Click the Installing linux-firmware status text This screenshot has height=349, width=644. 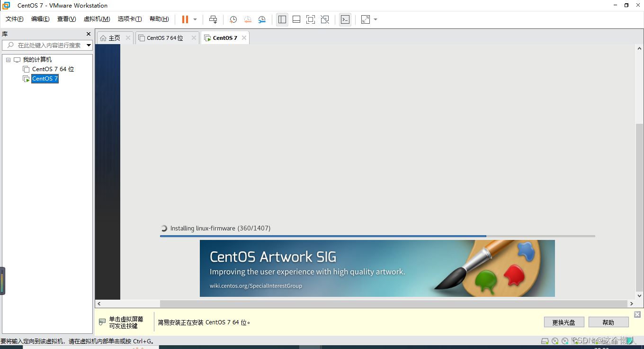point(220,228)
